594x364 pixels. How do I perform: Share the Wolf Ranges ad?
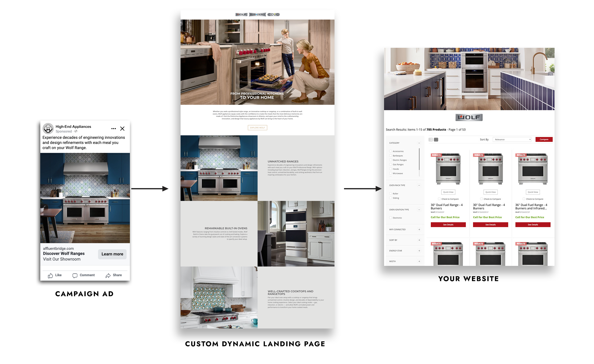click(114, 275)
